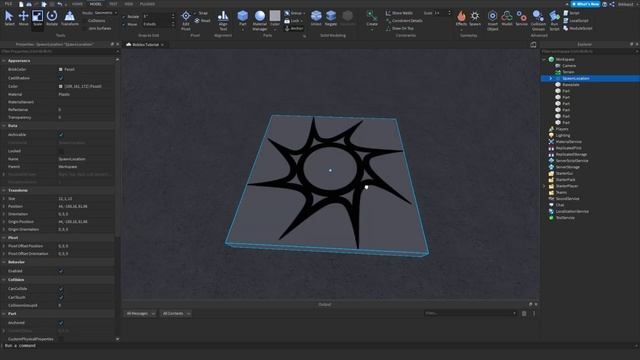Toggle the Join Surfaces checkbox
The image size is (640, 360).
(84, 29)
